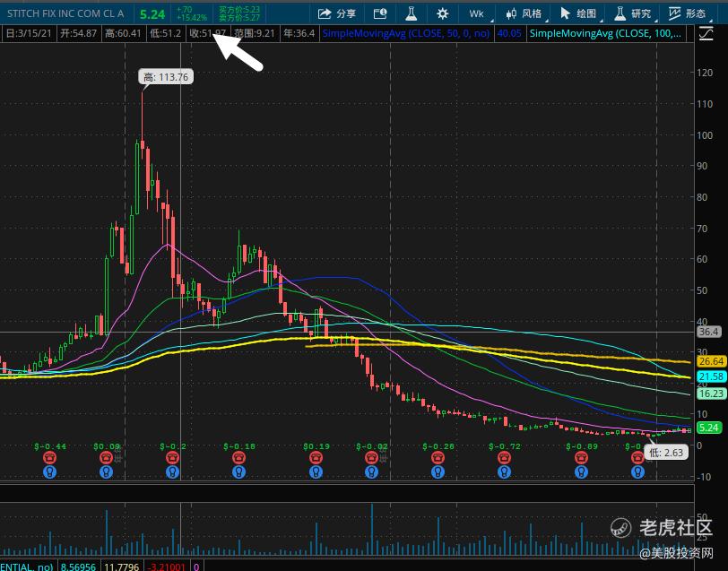The image size is (728, 571).
Task: Click the 范围:9.21 range value
Action: pos(255,33)
